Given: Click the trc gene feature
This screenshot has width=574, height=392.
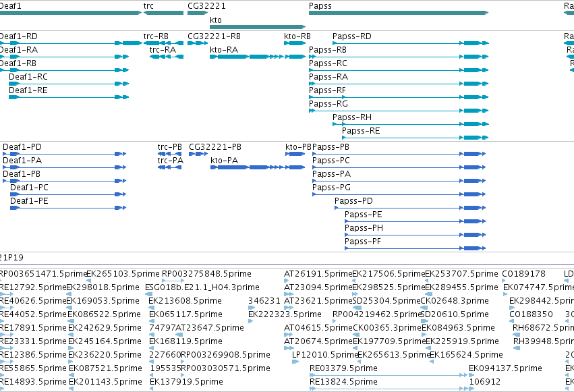Looking at the screenshot, I should click(163, 13).
